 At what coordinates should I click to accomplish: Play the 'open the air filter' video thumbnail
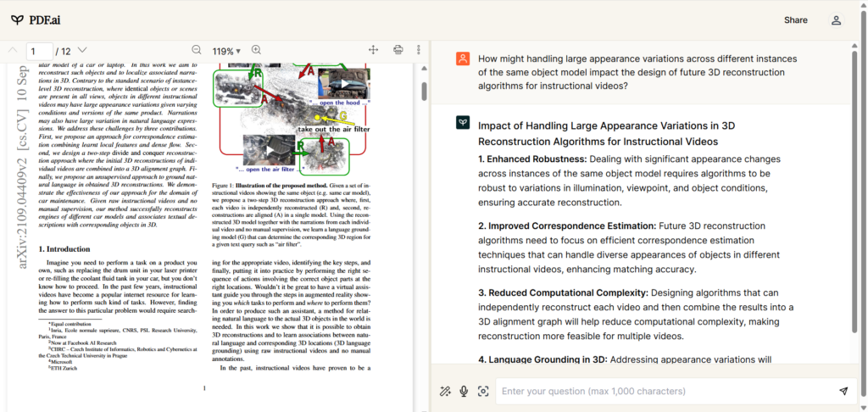pos(269,150)
